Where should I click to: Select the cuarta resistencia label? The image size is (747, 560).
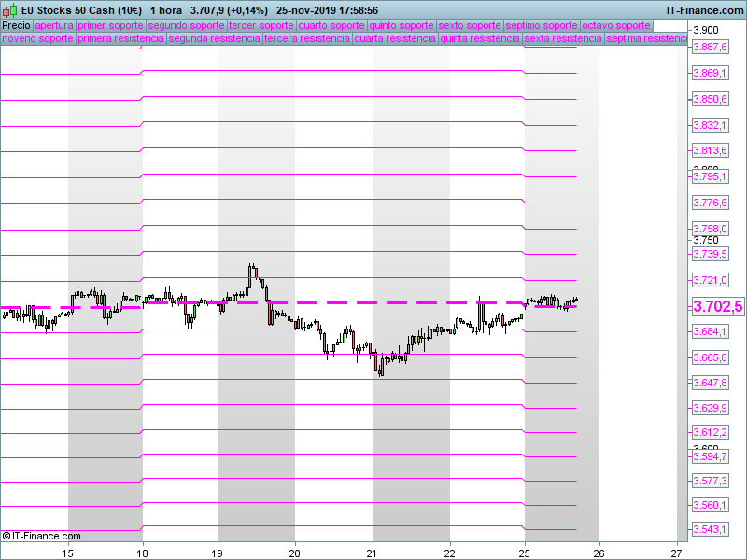coord(395,38)
